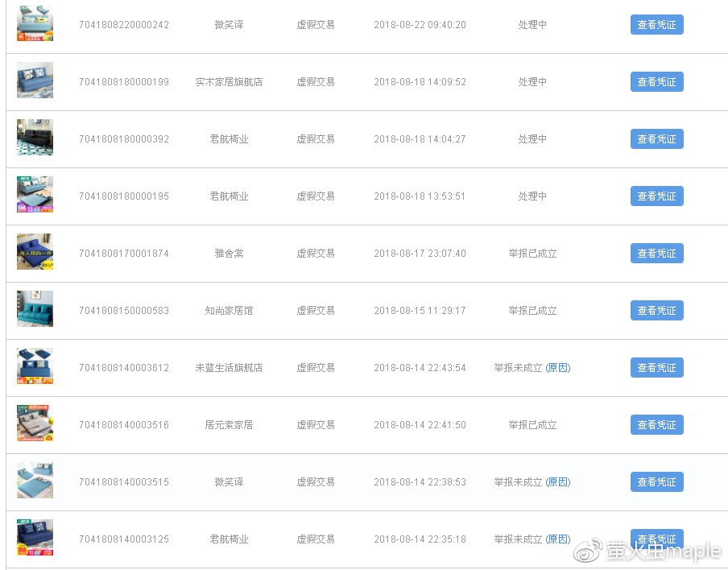Click 查看凭证 for report 7041808220000242
Viewport: 728px width, 570px height.
[x=656, y=25]
